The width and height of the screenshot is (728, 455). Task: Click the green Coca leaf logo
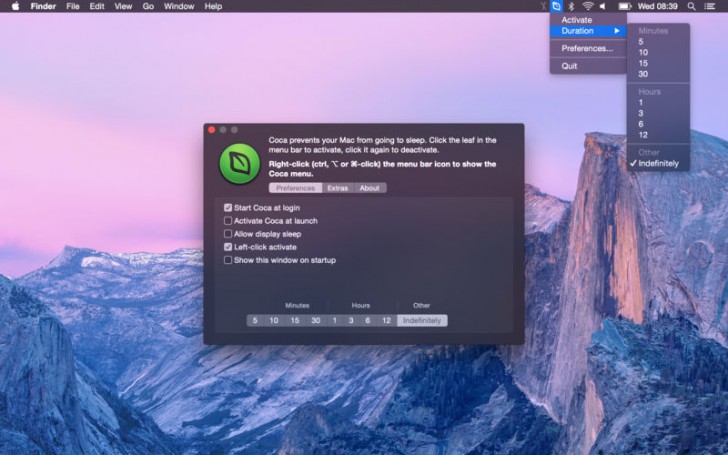240,163
